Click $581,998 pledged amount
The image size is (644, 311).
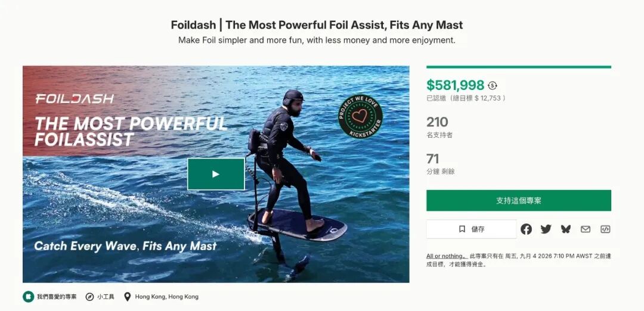tap(455, 85)
